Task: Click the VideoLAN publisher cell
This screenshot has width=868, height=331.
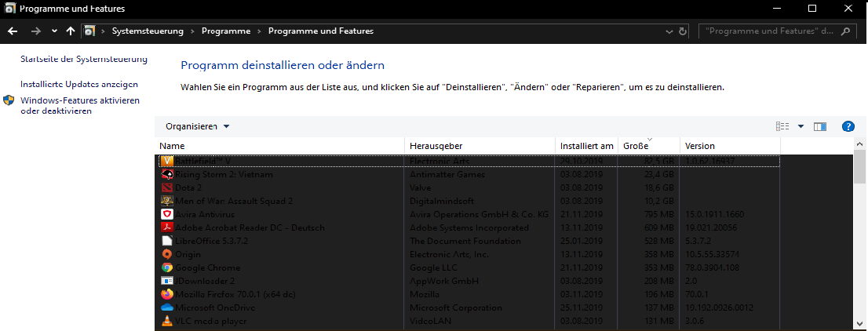Action: (x=432, y=321)
